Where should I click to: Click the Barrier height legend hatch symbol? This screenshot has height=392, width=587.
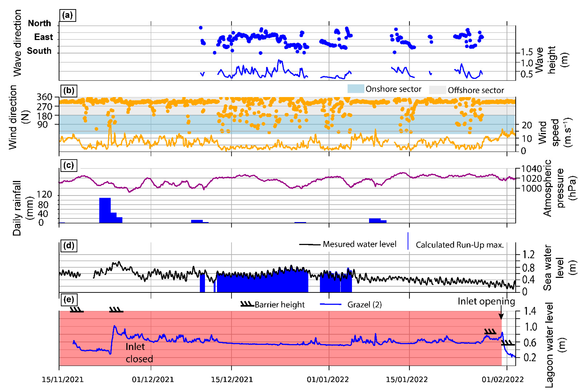point(247,304)
